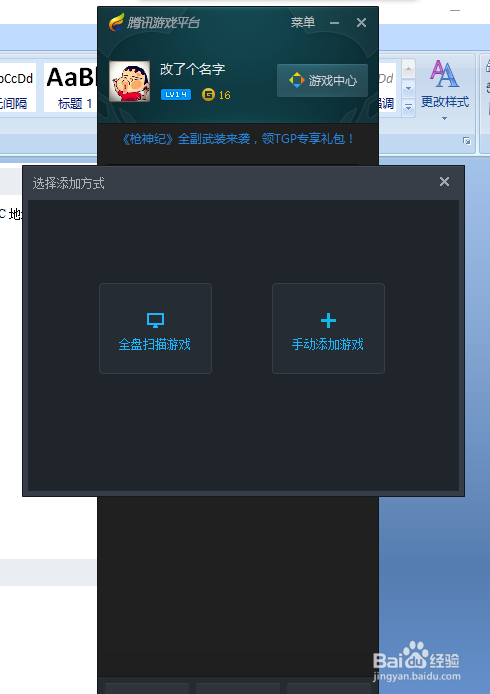This screenshot has height=694, width=490.
Task: Click the plus icon on manual add button
Action: click(x=328, y=320)
